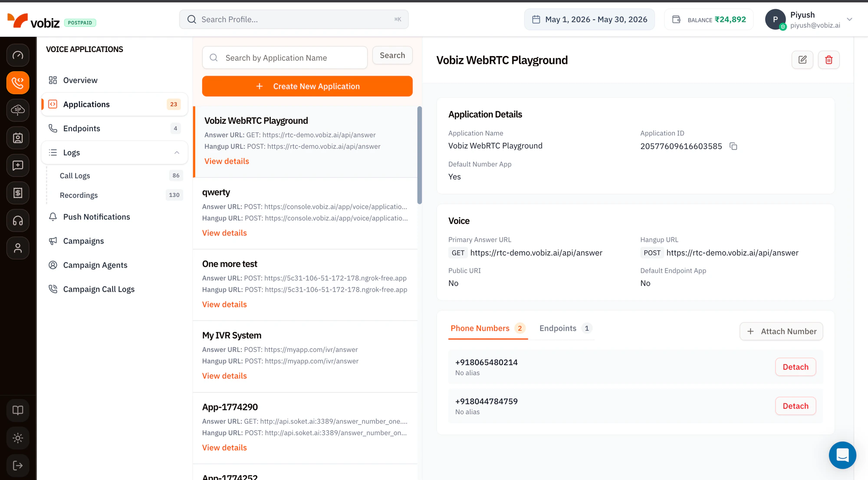The width and height of the screenshot is (868, 480).
Task: Open the contact badge icon in sidebar
Action: coord(18,138)
